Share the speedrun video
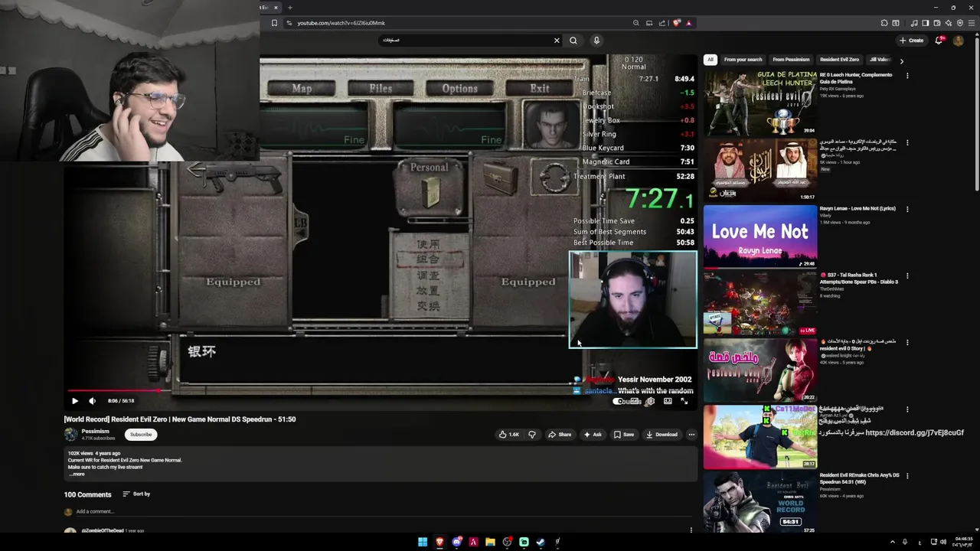Viewport: 980px width, 551px height. tap(559, 435)
